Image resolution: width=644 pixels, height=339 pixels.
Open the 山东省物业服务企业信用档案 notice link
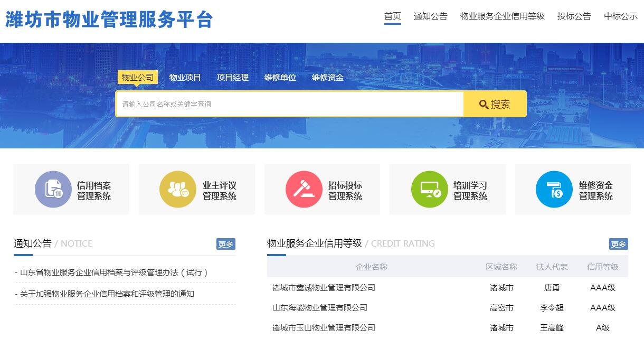click(113, 272)
